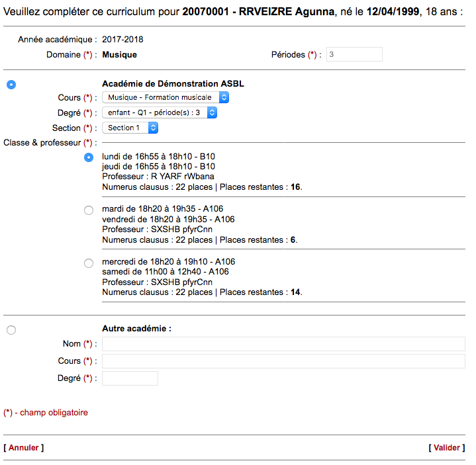Viewport: 476px width, 465px height.
Task: Click the Cours text field under Autre académie
Action: [283, 361]
